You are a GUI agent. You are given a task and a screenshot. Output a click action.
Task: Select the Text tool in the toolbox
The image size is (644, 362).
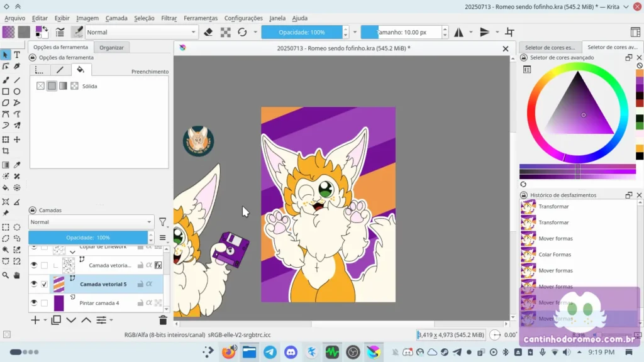tap(17, 55)
